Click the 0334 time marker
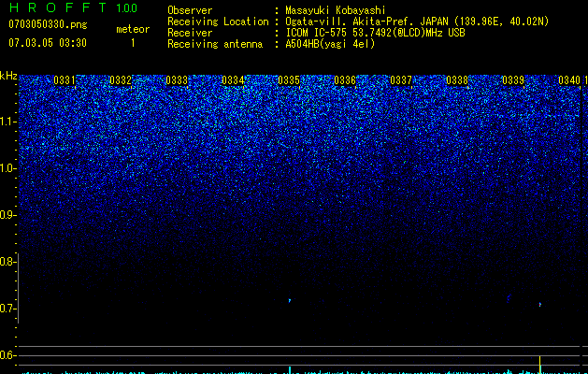The width and height of the screenshot is (588, 374). tap(233, 80)
